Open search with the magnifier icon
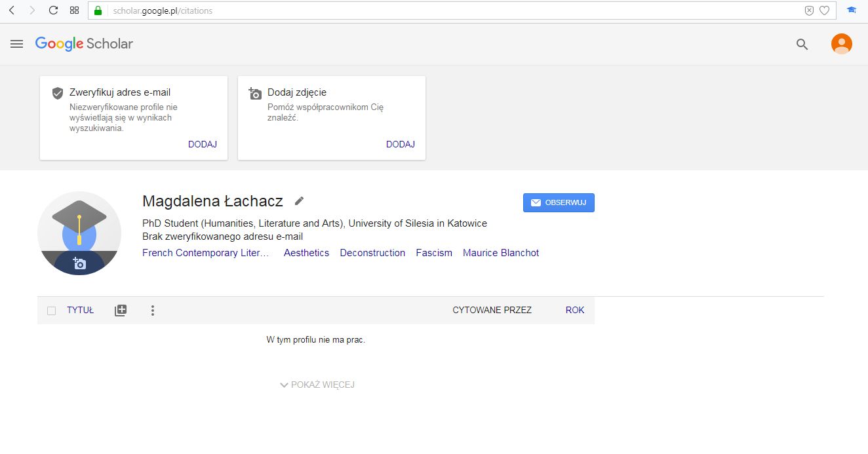Screen dimensions: 868x454 tap(802, 44)
